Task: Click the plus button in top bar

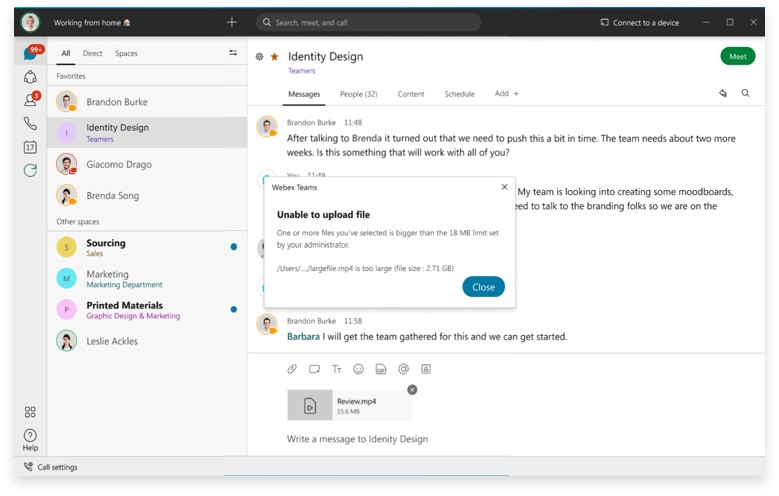Action: (232, 22)
